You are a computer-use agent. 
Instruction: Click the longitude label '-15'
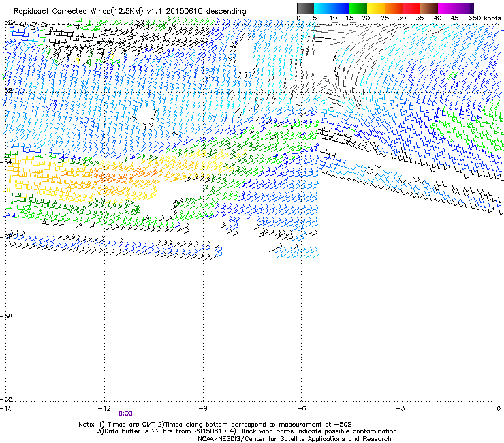pyautogui.click(x=6, y=408)
